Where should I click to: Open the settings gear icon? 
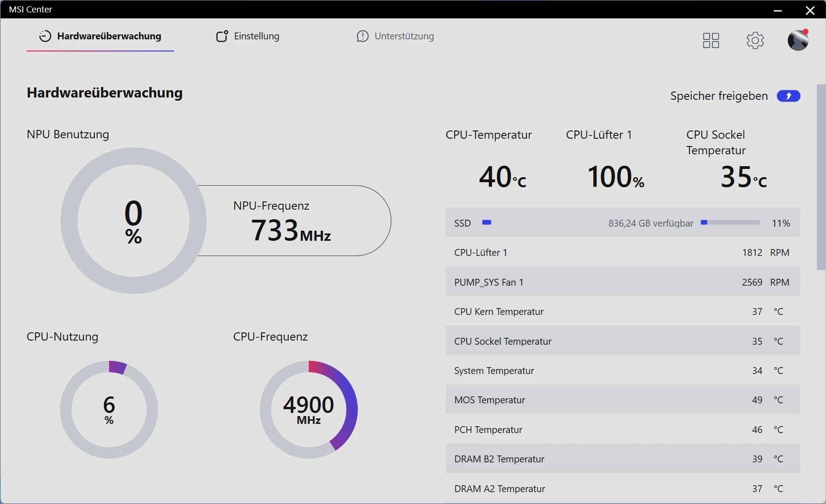755,40
